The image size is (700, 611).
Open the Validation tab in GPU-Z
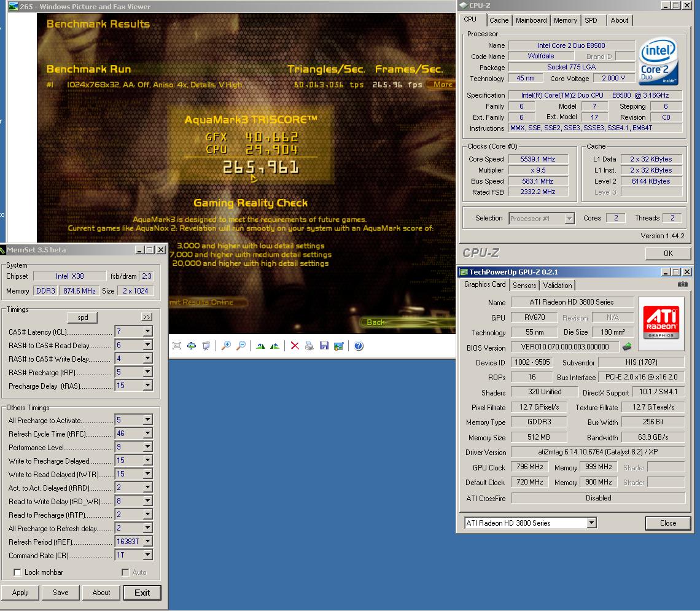pos(557,285)
